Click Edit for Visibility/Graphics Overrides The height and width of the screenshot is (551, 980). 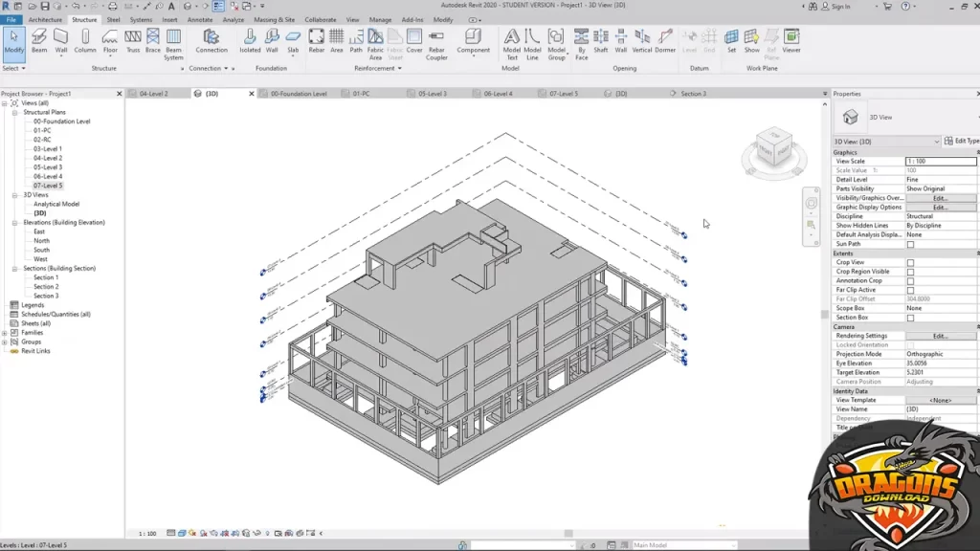click(x=940, y=198)
